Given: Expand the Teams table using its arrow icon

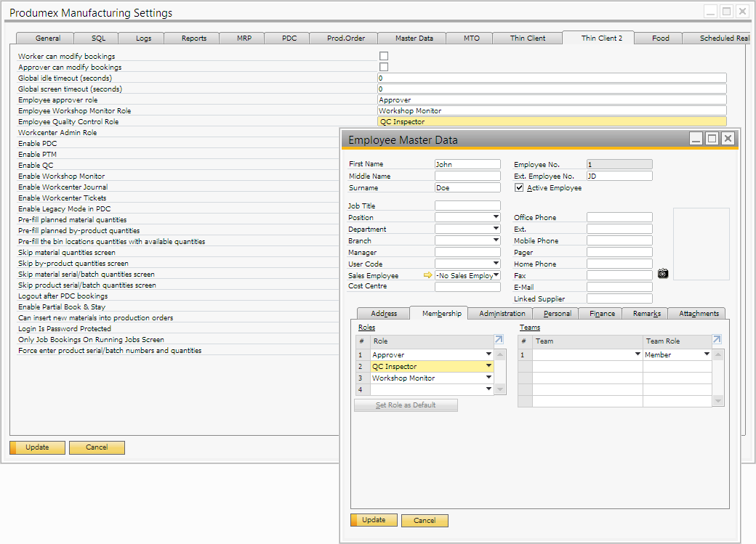Looking at the screenshot, I should (x=717, y=339).
